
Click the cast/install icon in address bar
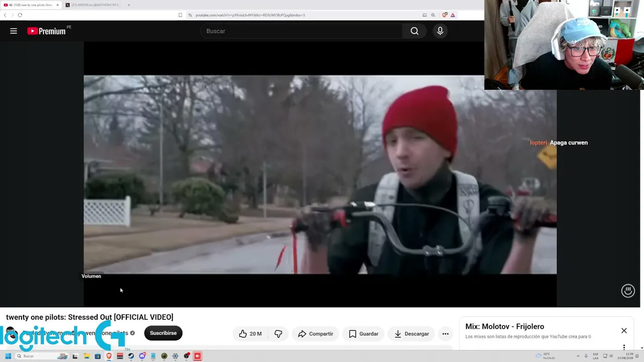tap(425, 15)
